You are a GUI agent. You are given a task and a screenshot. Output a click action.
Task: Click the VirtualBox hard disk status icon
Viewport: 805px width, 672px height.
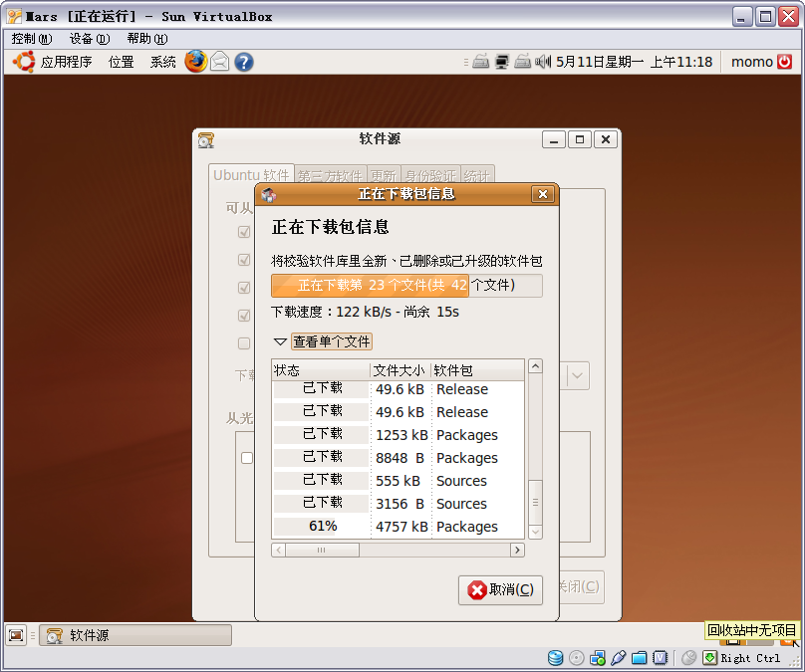point(556,658)
